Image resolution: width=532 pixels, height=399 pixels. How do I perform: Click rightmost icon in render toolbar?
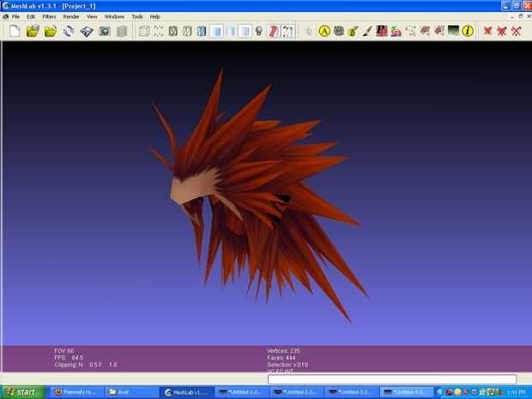287,32
